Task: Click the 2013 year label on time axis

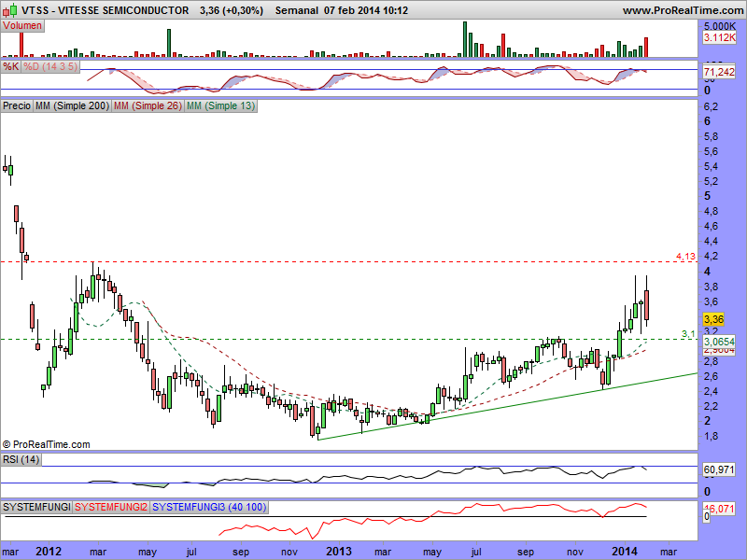Action: (338, 552)
